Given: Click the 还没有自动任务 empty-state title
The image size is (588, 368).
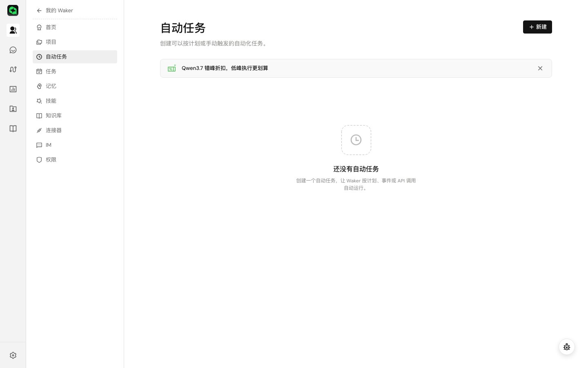Looking at the screenshot, I should pyautogui.click(x=356, y=169).
